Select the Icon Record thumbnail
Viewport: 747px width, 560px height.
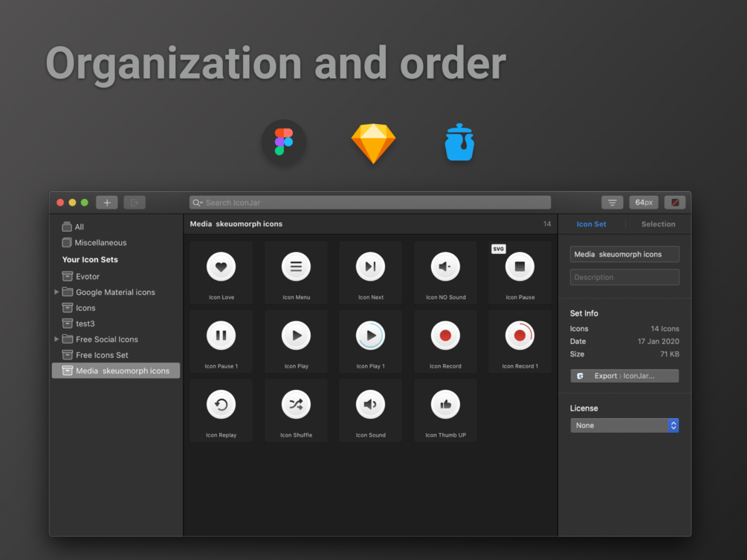444,335
